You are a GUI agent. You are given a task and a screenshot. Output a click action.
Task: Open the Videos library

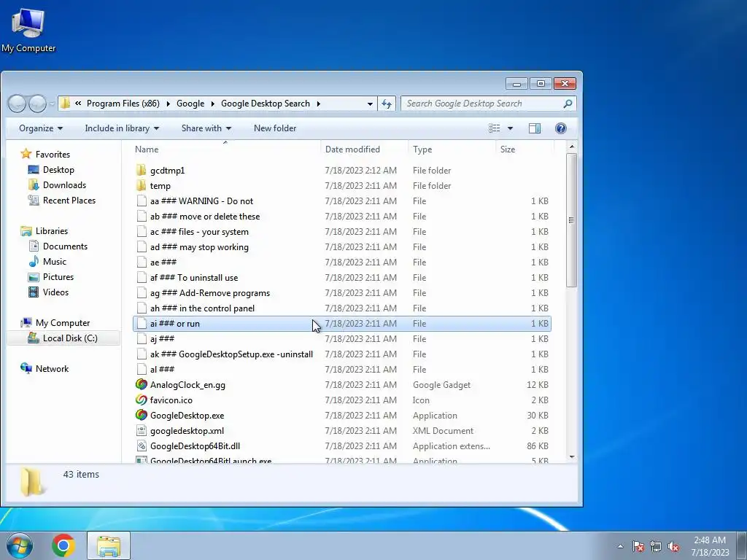pyautogui.click(x=55, y=292)
